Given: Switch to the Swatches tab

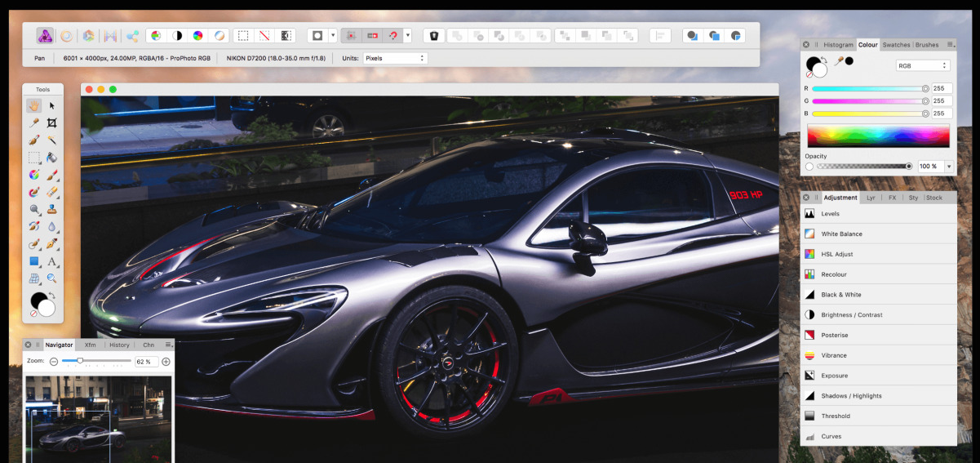Looking at the screenshot, I should 897,45.
